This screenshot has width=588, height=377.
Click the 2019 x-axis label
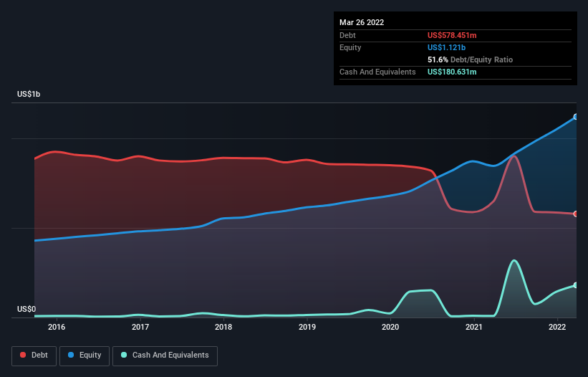(x=307, y=327)
